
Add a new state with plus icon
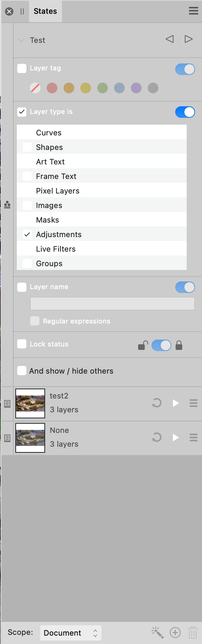click(x=175, y=633)
